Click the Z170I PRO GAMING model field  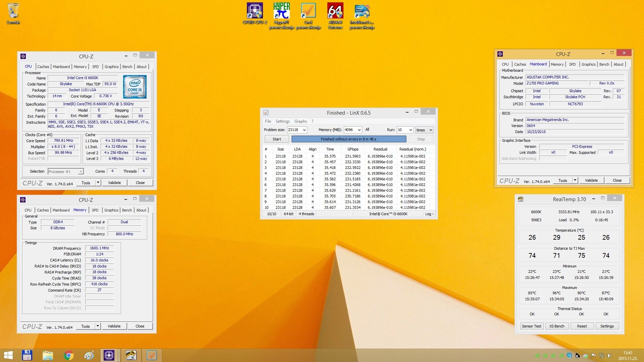557,83
